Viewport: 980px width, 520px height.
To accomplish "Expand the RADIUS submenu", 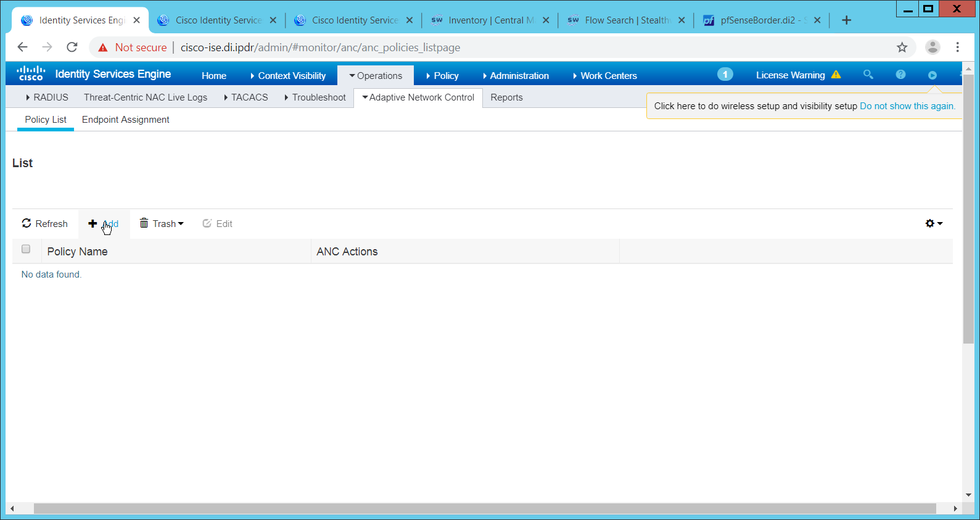I will 47,97.
